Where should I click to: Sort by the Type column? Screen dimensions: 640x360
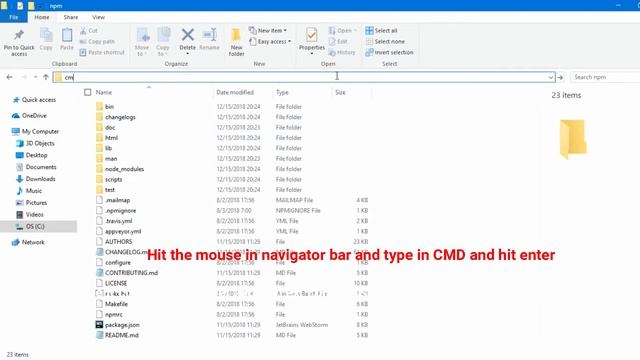(x=282, y=93)
